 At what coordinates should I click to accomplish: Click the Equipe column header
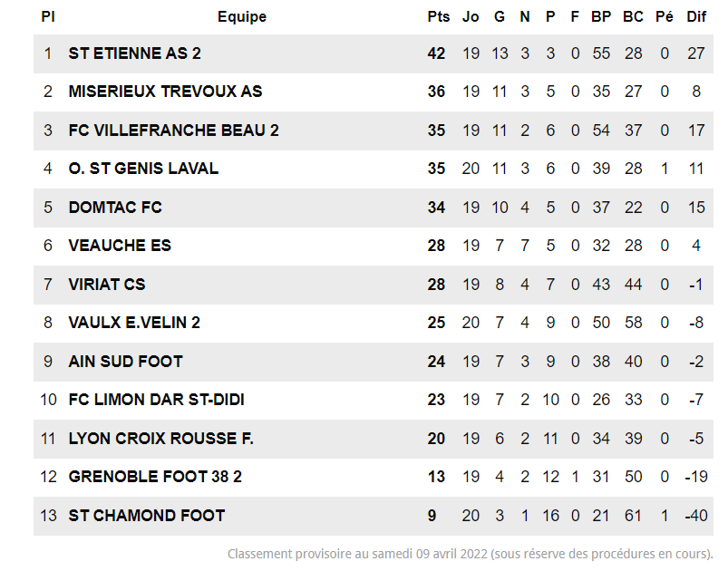[x=242, y=16]
